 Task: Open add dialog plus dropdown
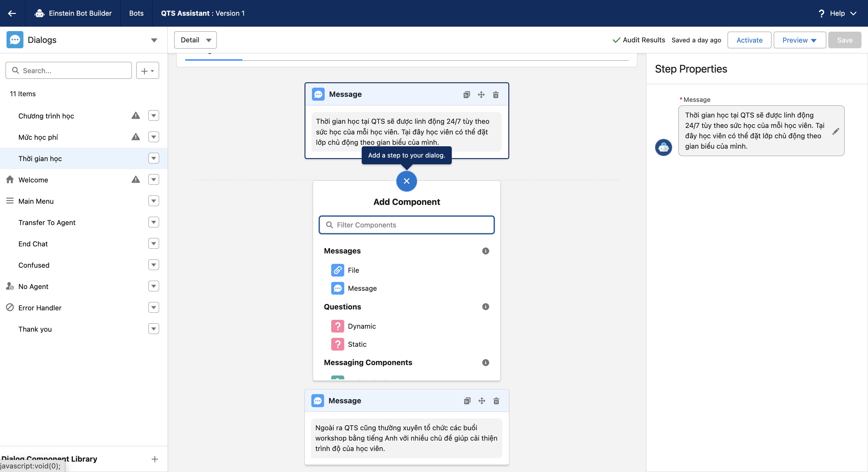pyautogui.click(x=148, y=71)
